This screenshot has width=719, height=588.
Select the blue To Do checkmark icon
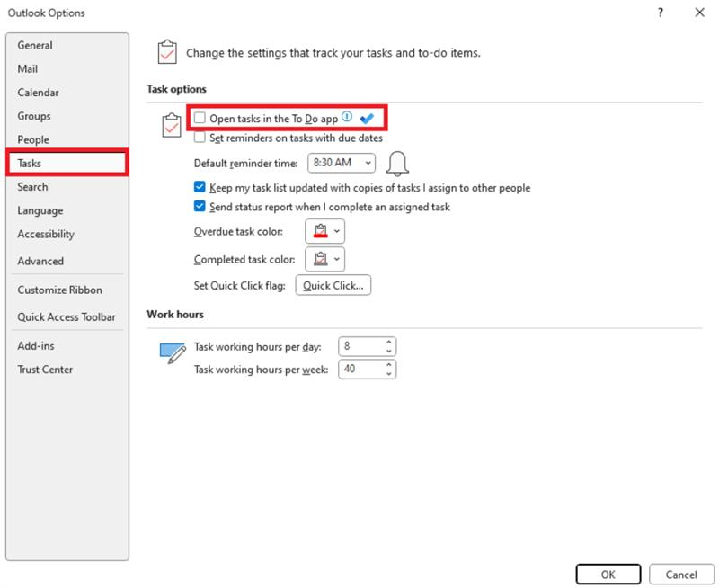(366, 117)
